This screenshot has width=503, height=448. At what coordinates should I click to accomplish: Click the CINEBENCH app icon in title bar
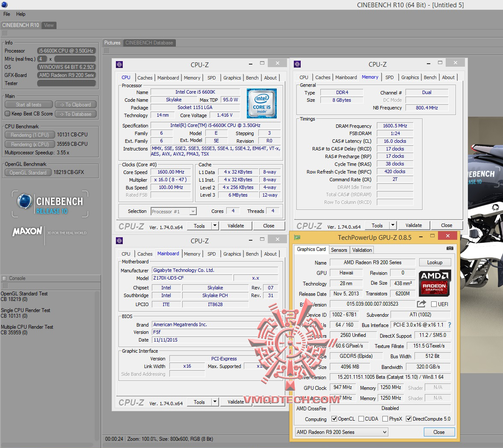point(4,5)
